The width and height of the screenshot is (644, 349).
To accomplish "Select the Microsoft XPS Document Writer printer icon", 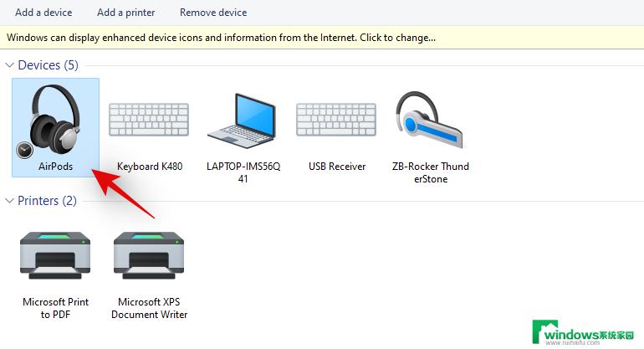I will pyautogui.click(x=149, y=255).
